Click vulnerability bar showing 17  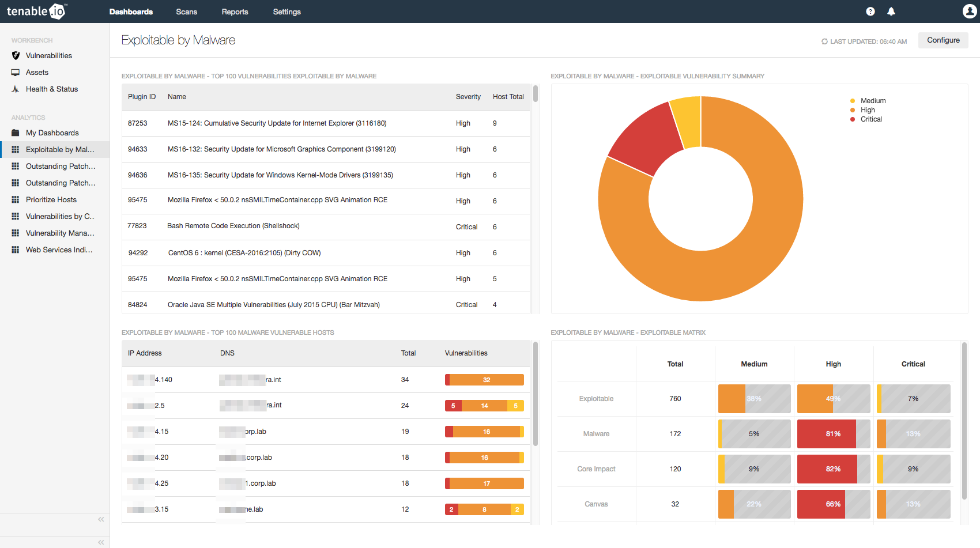[x=484, y=483]
